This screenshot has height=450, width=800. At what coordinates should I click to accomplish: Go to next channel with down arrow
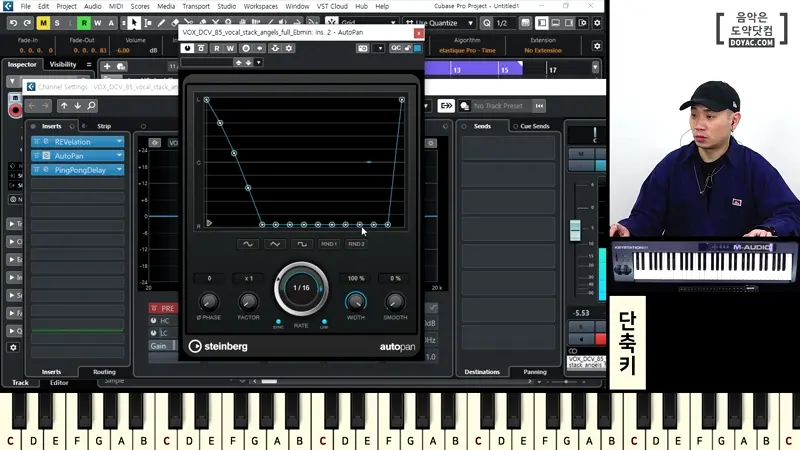point(78,106)
